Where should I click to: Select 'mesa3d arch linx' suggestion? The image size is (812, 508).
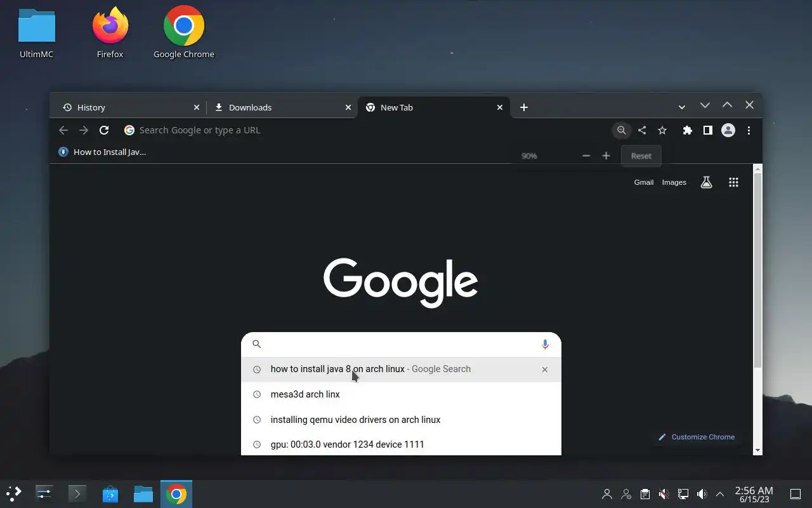click(x=401, y=394)
